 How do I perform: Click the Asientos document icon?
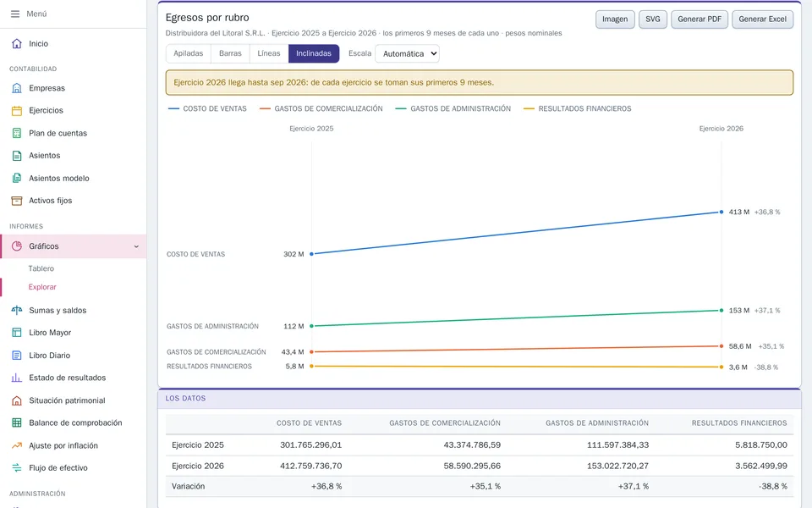(17, 156)
